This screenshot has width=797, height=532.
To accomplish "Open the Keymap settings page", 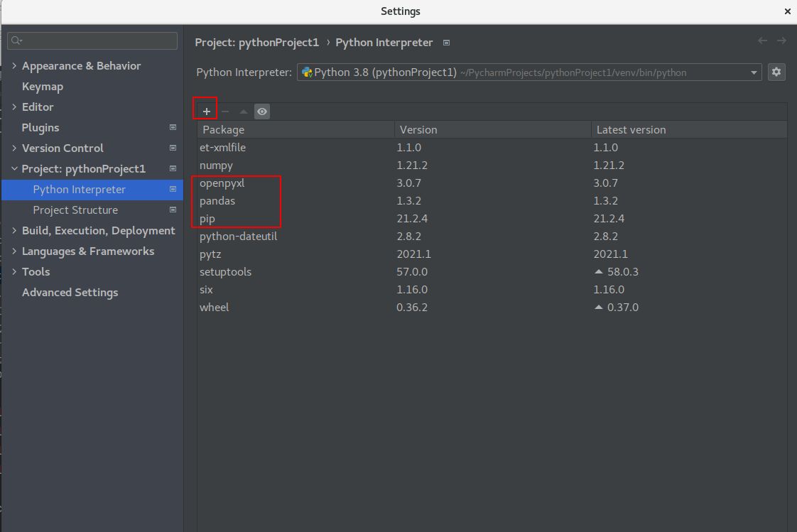I will (43, 87).
